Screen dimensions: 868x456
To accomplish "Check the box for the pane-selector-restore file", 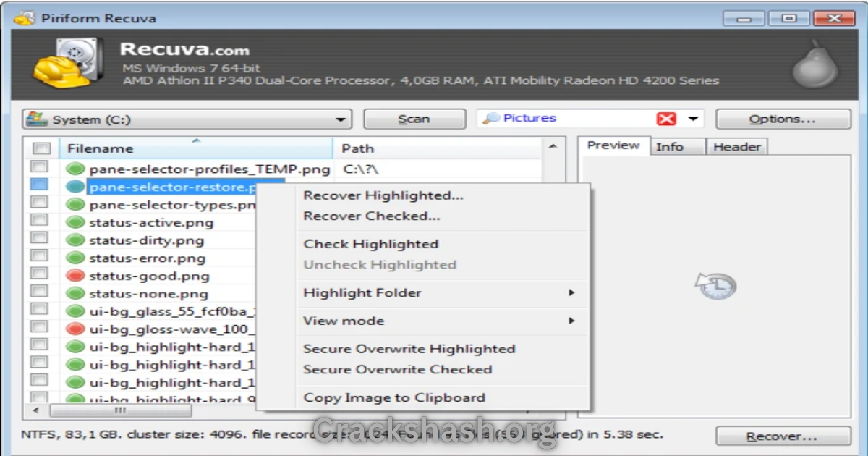I will pyautogui.click(x=39, y=186).
